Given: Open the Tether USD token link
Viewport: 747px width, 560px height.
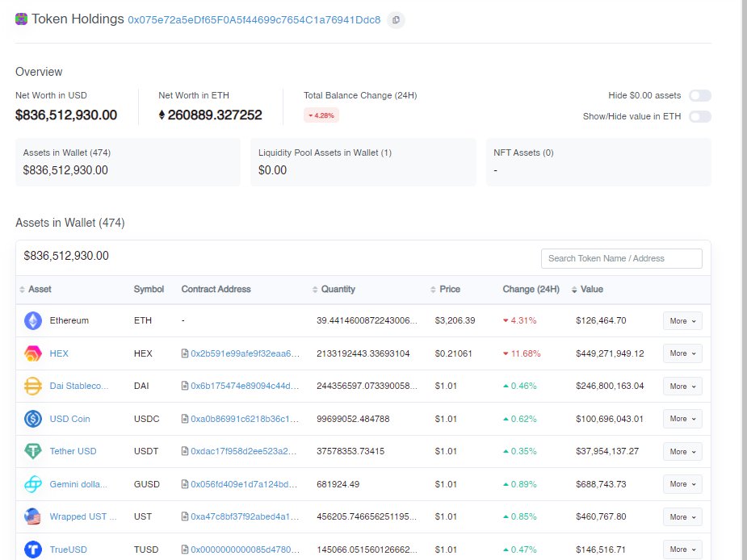Looking at the screenshot, I should [x=73, y=451].
